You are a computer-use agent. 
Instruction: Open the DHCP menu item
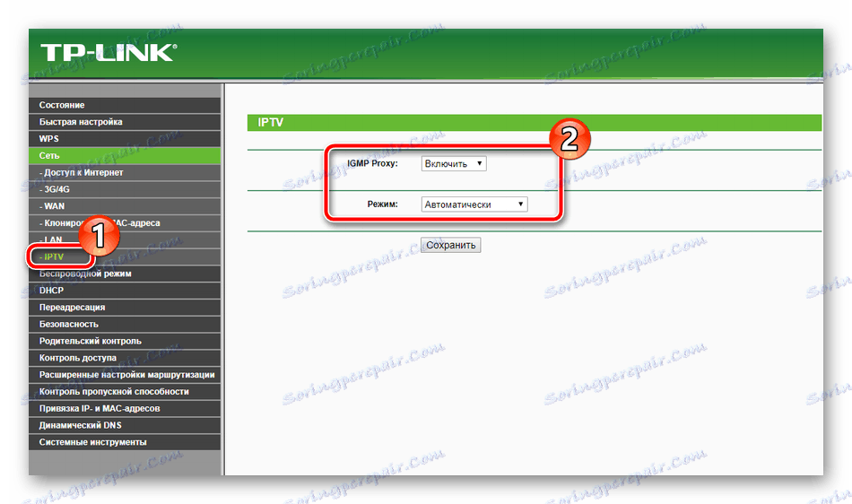pos(125,290)
